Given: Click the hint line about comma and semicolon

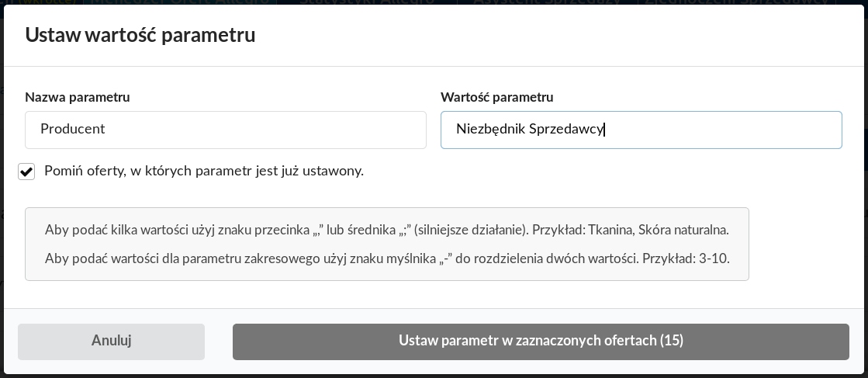Looking at the screenshot, I should pos(310,231).
